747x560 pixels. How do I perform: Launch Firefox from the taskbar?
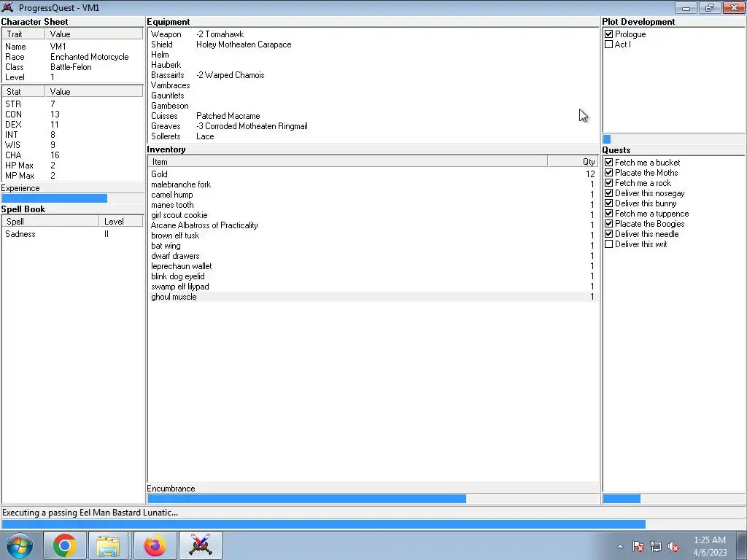click(x=155, y=545)
